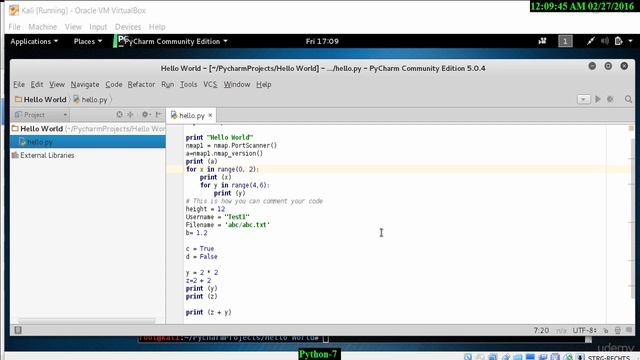
Task: Open the PyCharm Window menu
Action: (x=237, y=84)
